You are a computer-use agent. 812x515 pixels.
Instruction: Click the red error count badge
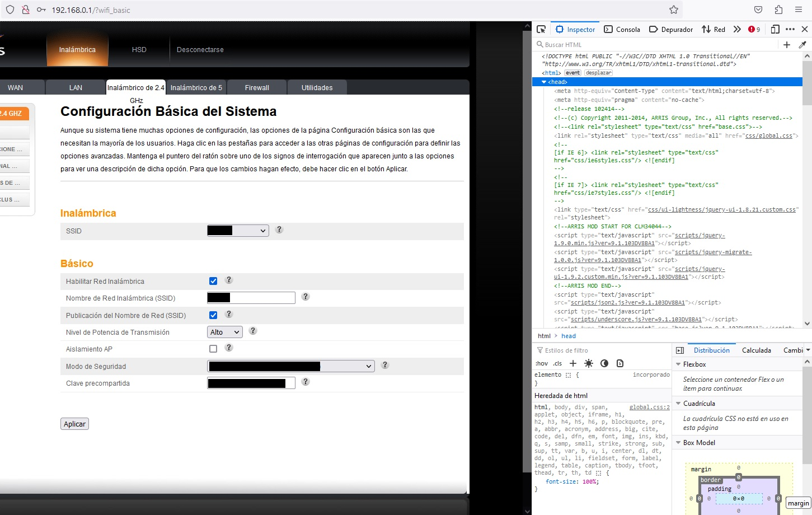[754, 29]
